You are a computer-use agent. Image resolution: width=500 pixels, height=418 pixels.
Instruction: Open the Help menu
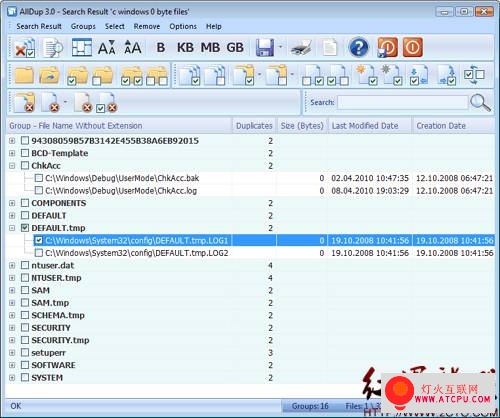(214, 26)
